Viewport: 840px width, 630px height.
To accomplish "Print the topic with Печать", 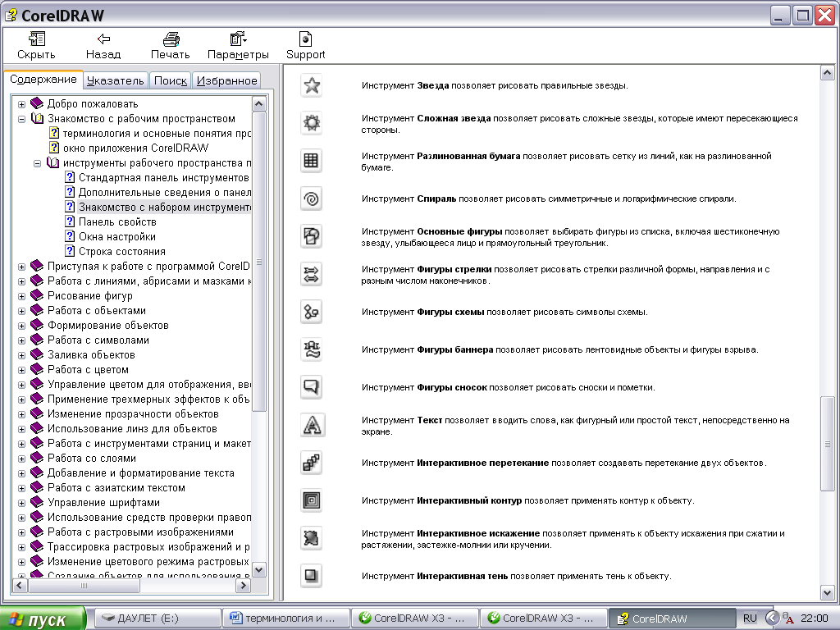I will 171,46.
